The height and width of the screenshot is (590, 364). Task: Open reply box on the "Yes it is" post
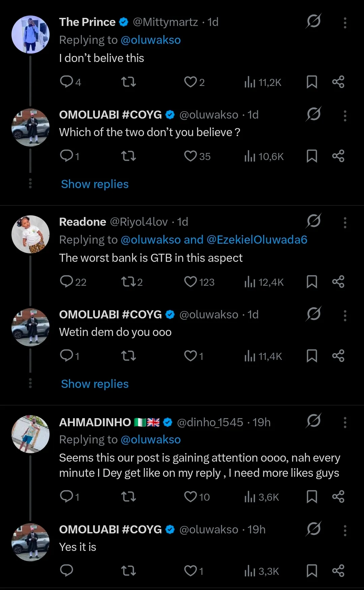pos(66,570)
